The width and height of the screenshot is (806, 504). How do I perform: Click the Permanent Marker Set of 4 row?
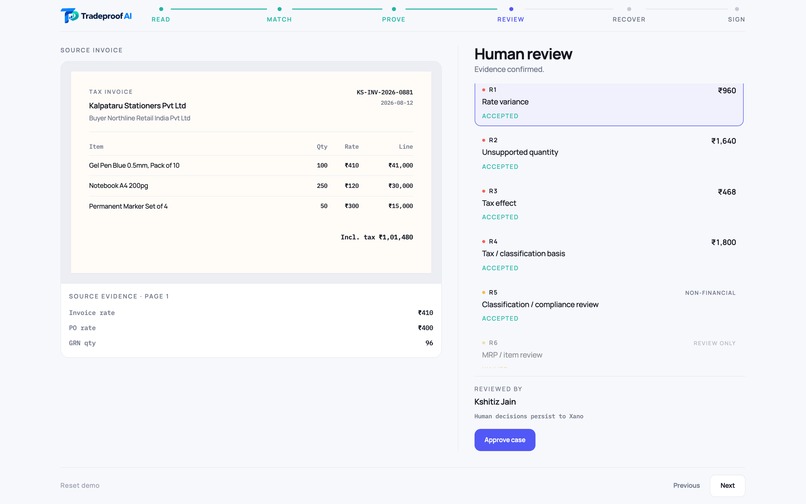[x=251, y=206]
